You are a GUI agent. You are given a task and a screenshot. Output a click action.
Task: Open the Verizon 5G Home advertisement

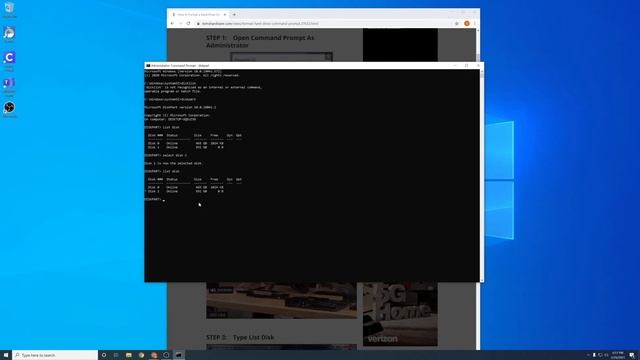(400, 314)
